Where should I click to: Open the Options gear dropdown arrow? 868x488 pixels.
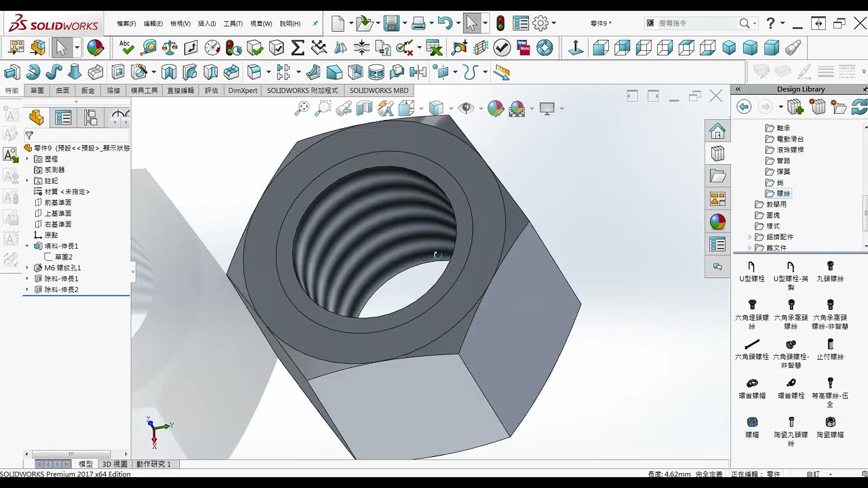pyautogui.click(x=554, y=23)
